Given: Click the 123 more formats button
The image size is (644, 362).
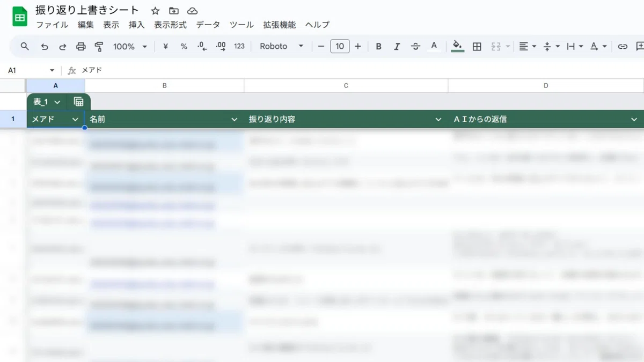Looking at the screenshot, I should [x=239, y=47].
